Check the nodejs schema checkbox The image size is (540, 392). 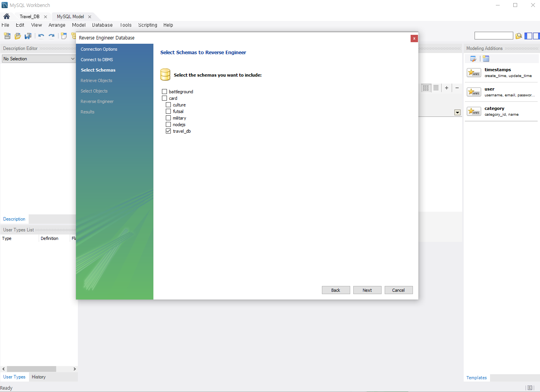(168, 125)
